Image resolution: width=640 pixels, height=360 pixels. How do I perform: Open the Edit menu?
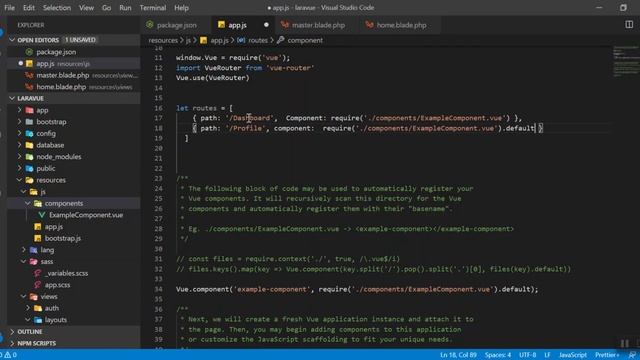29,8
